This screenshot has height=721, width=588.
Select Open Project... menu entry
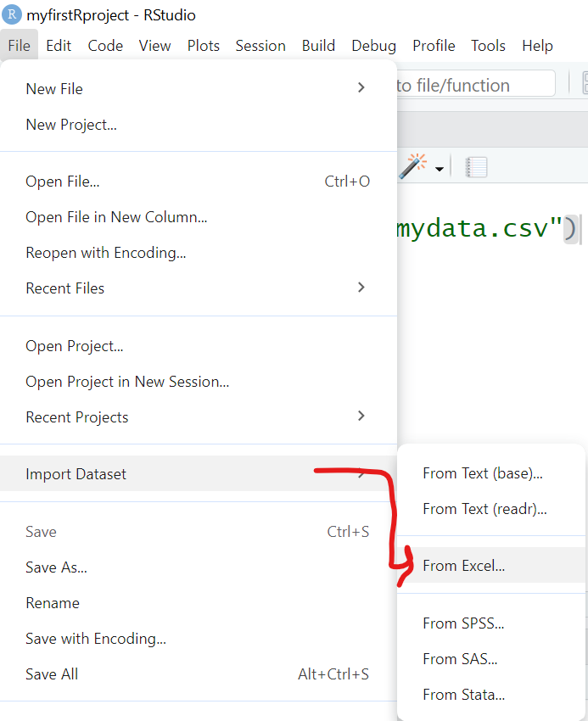click(199, 346)
